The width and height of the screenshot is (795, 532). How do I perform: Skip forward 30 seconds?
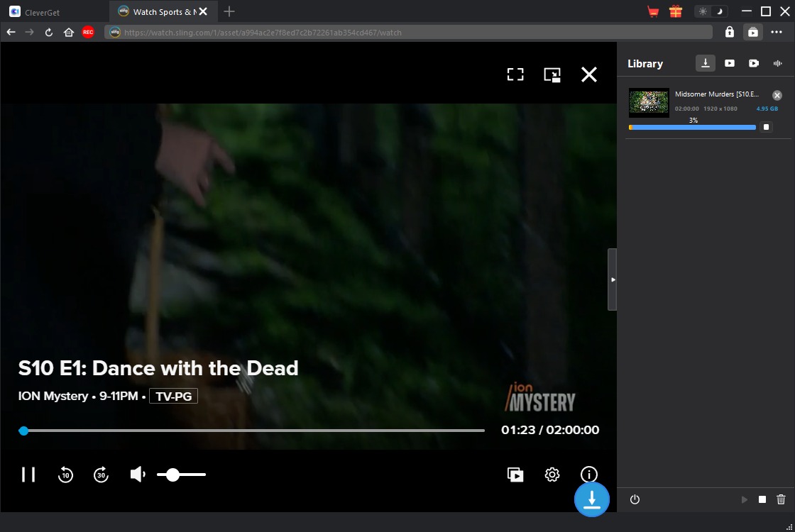(102, 475)
